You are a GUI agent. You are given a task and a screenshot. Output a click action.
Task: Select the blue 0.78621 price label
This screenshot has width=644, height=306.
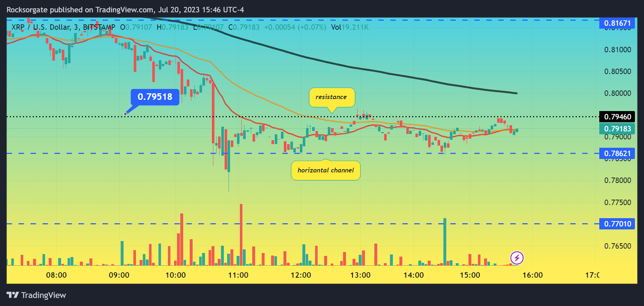pyautogui.click(x=617, y=153)
